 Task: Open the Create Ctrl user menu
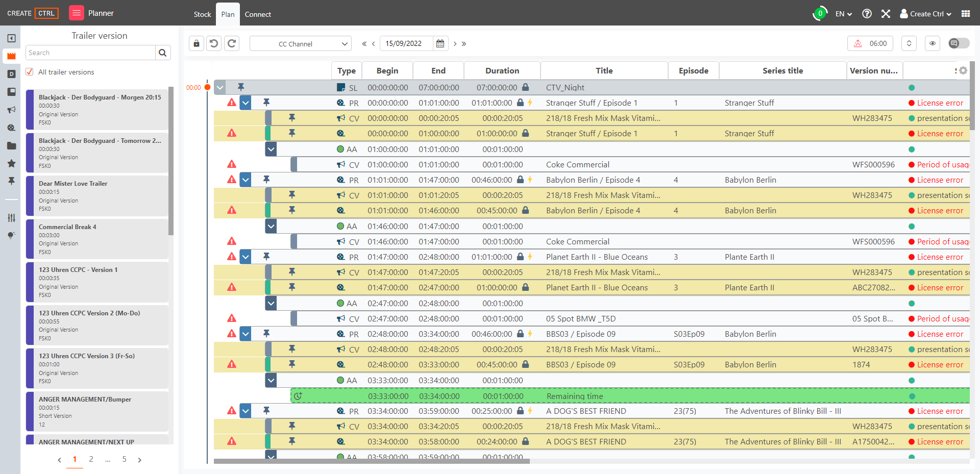pyautogui.click(x=926, y=14)
